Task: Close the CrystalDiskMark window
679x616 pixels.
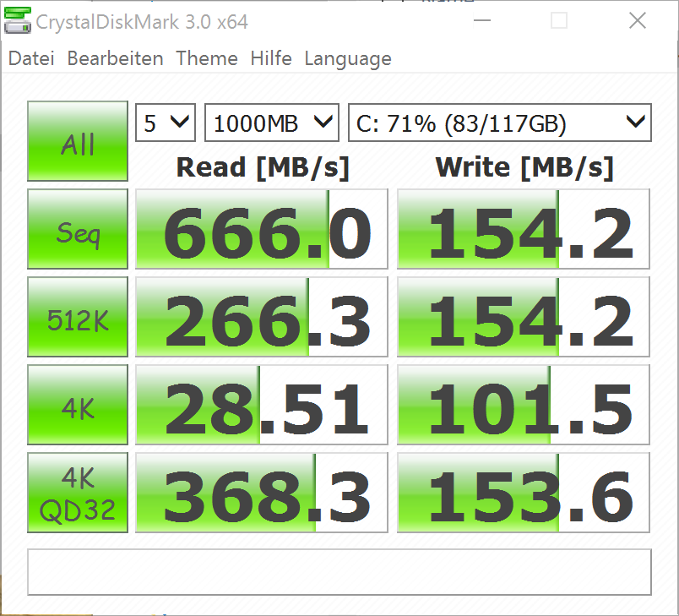Action: click(x=638, y=20)
